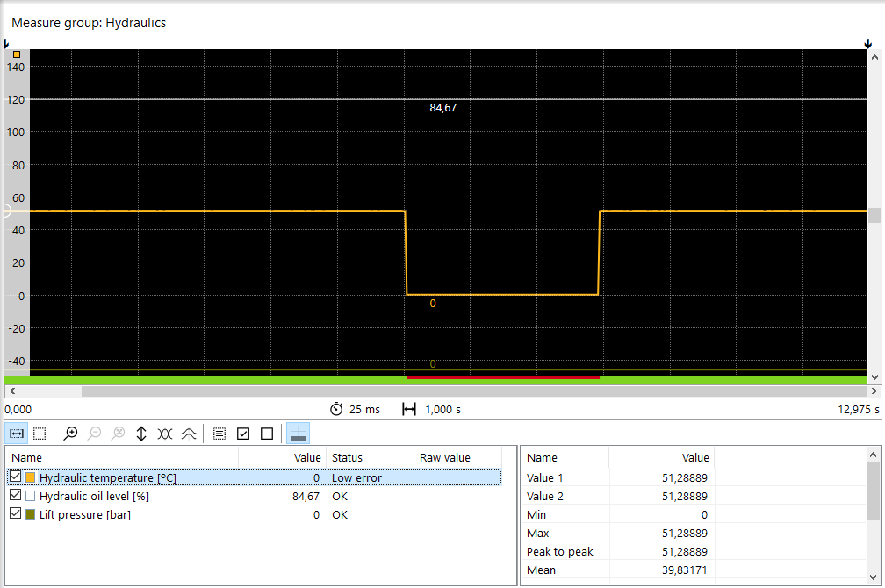
Task: Click the Name column header in signal list
Action: [122, 457]
